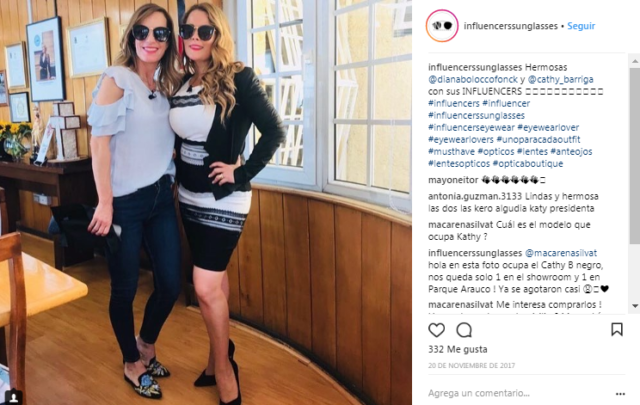
Task: Click the @macarenasilvat reply mention
Action: pos(561,253)
